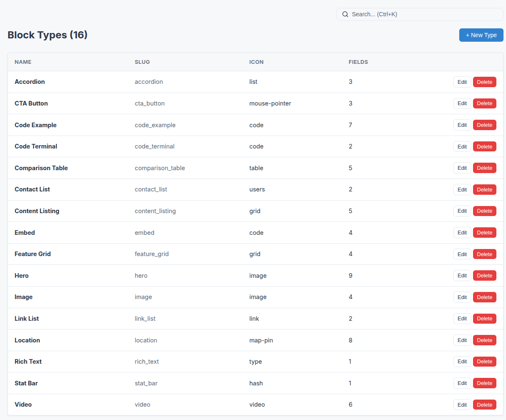Edit the Code Example block type
This screenshot has width=506, height=420.
pyautogui.click(x=462, y=125)
